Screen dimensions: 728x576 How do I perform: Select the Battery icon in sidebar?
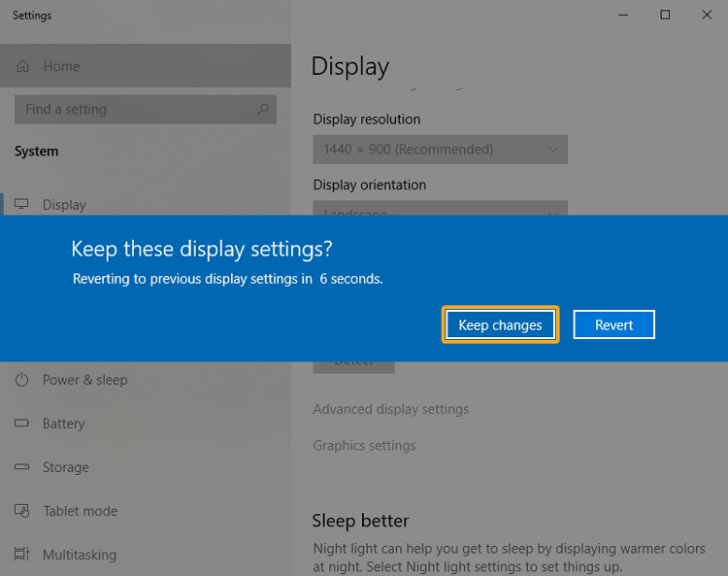[x=21, y=424]
